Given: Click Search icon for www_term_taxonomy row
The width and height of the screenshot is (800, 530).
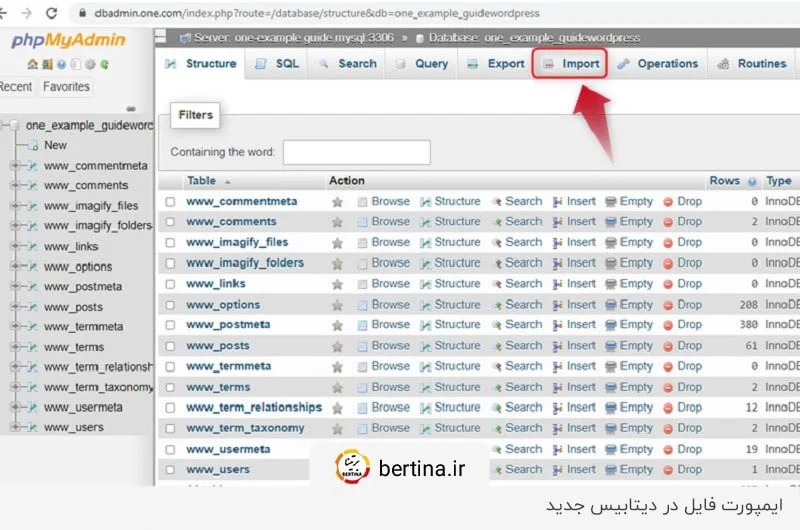Looking at the screenshot, I should [x=497, y=428].
